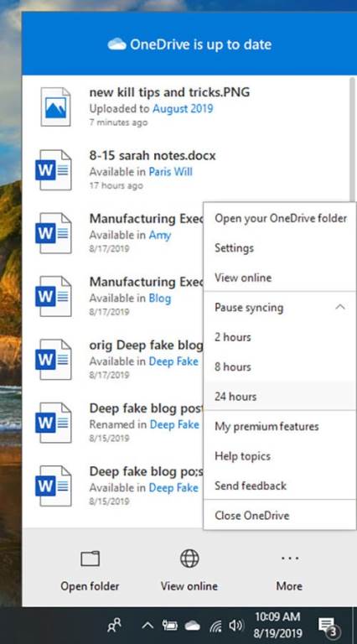Open Deep Fake link under orig Deep fake blog
Image resolution: width=357 pixels, height=644 pixels.
click(x=173, y=361)
